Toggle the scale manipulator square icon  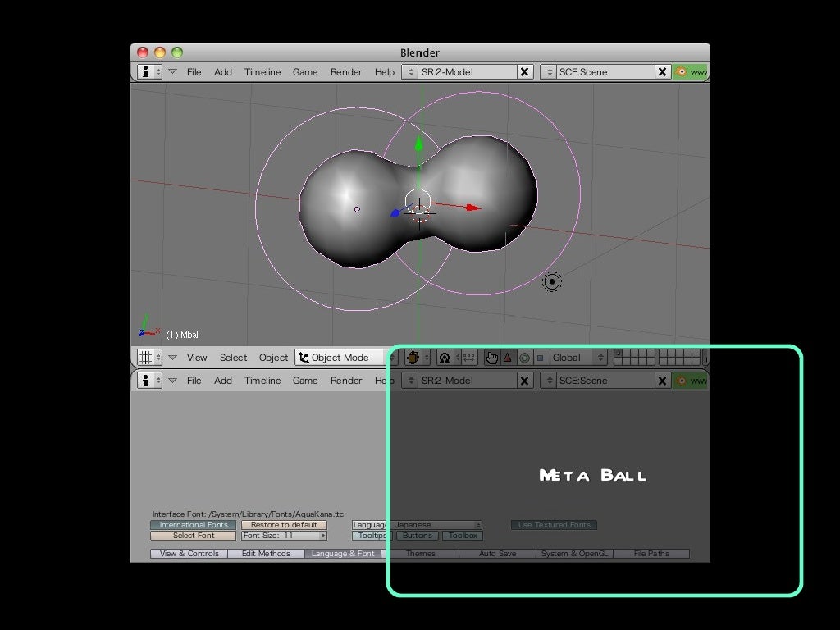541,358
